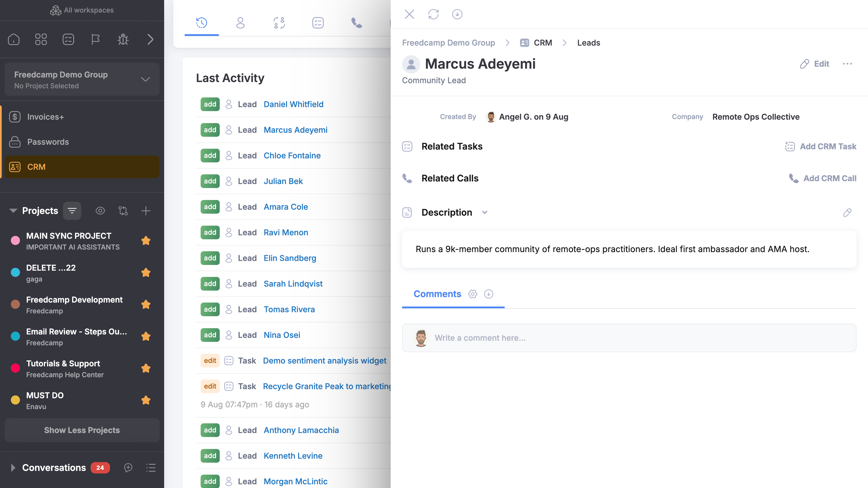Toggle favorite star for Freedcamp Development

click(146, 305)
